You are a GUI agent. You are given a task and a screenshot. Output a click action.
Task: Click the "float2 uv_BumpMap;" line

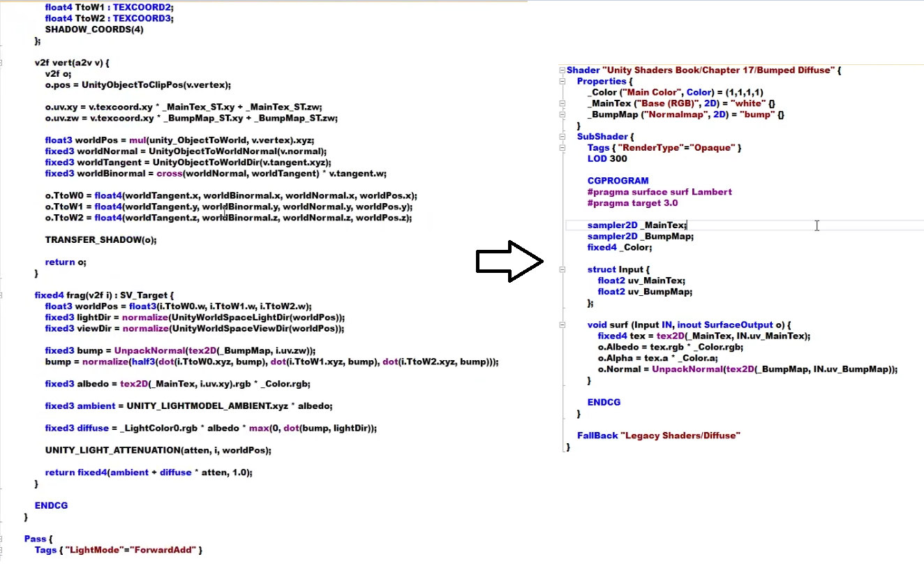pos(646,292)
